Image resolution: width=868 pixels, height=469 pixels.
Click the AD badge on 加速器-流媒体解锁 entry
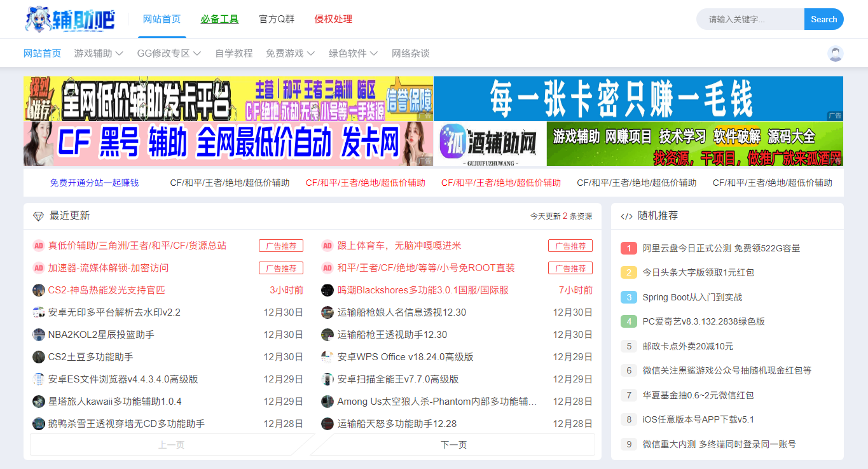point(38,267)
